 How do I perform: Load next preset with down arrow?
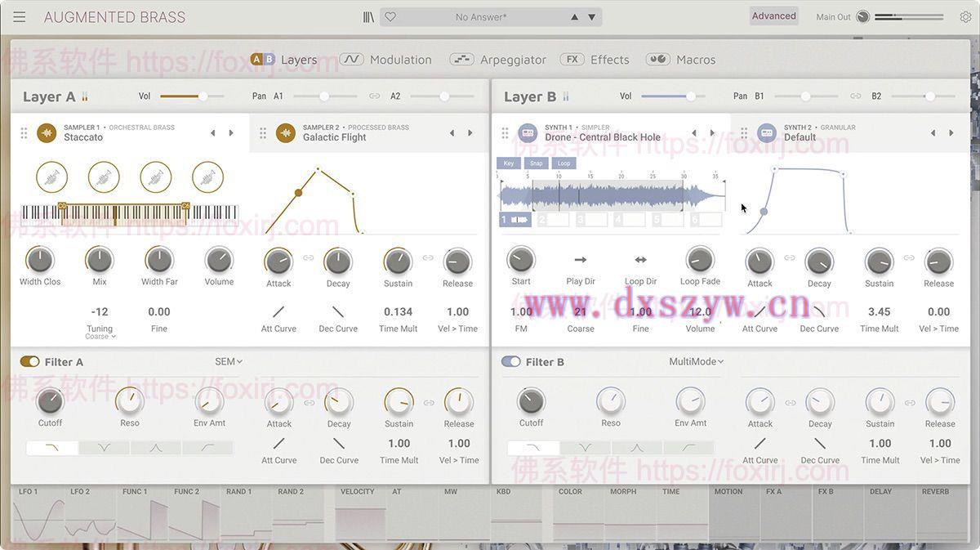point(593,17)
